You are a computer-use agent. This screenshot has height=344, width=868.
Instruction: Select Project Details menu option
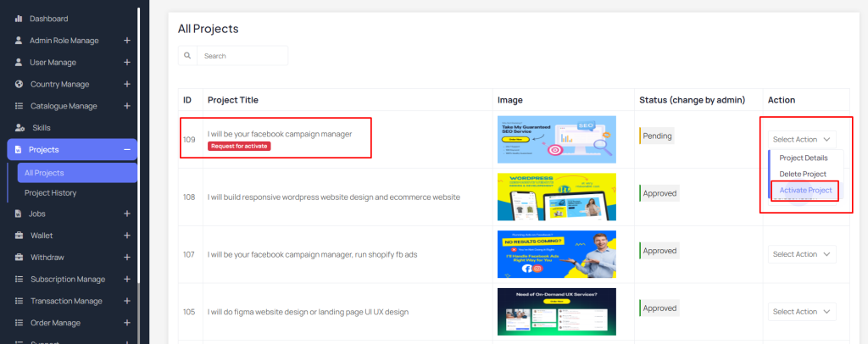point(804,158)
